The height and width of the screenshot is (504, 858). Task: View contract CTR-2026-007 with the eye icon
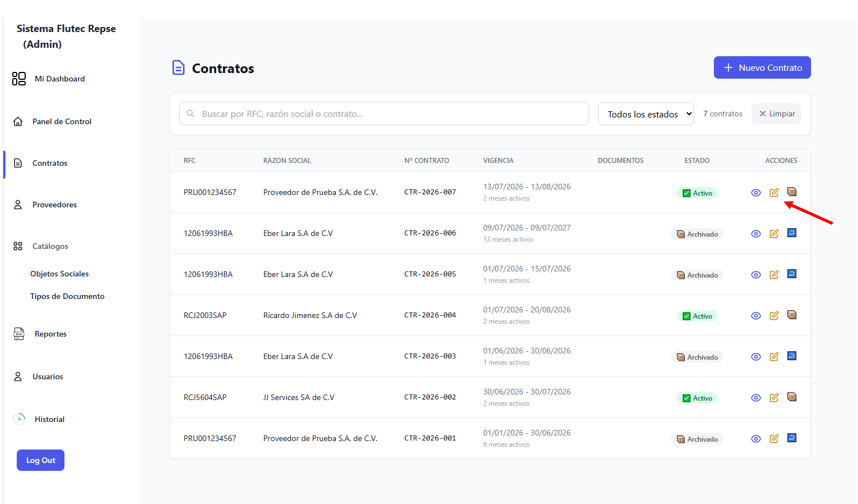[756, 193]
